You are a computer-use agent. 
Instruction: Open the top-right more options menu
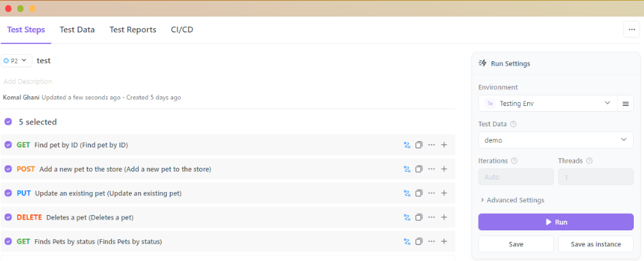coord(631,29)
